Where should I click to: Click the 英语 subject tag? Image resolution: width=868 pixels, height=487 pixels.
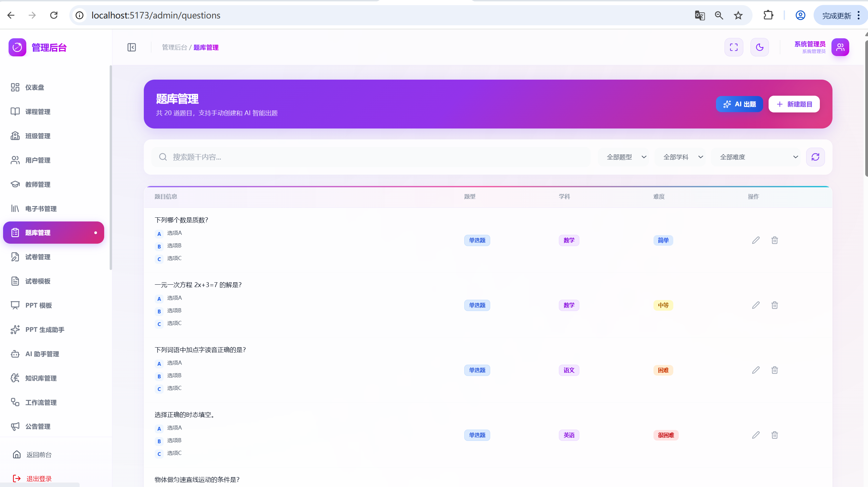pos(569,435)
